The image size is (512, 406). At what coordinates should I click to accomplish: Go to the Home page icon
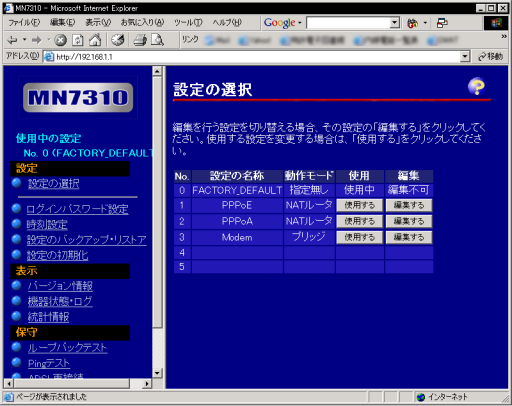click(x=95, y=40)
